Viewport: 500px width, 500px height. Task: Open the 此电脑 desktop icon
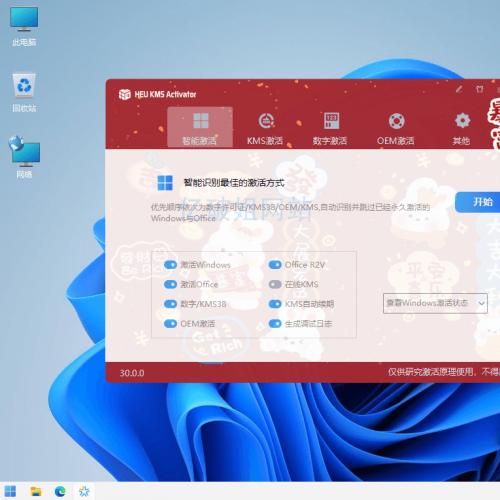[x=24, y=26]
